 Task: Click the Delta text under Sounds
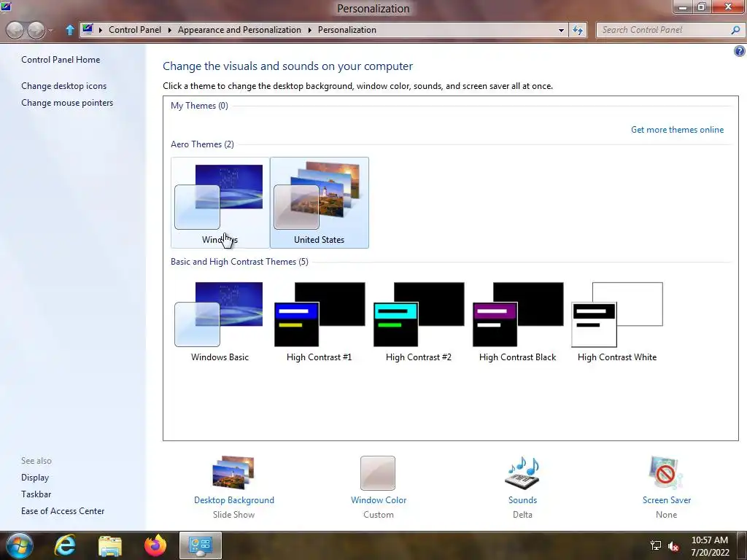point(522,514)
